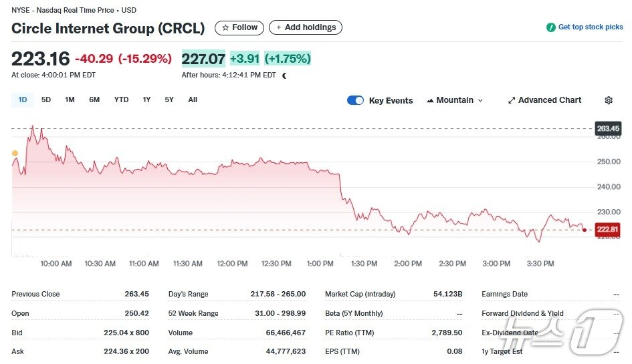Select the 1D range tab

click(x=23, y=100)
